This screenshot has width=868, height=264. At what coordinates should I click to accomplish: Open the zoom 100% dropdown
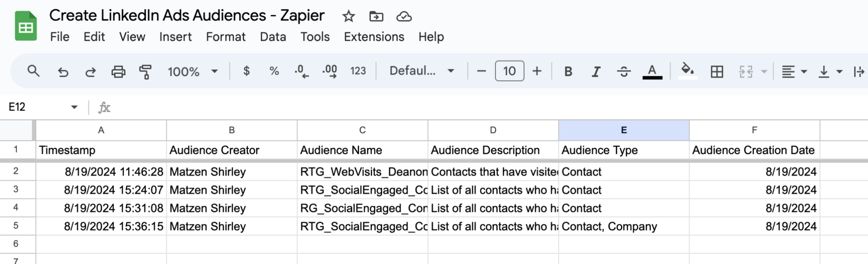(193, 71)
